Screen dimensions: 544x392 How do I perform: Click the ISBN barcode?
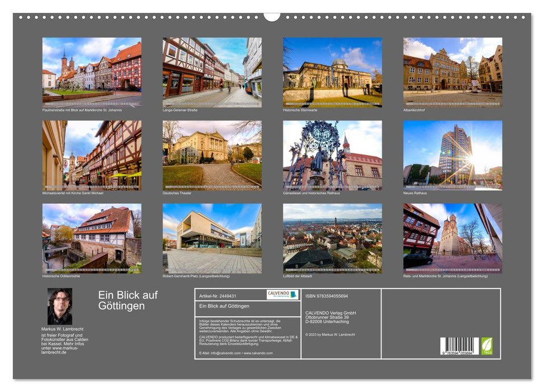pos(460,346)
